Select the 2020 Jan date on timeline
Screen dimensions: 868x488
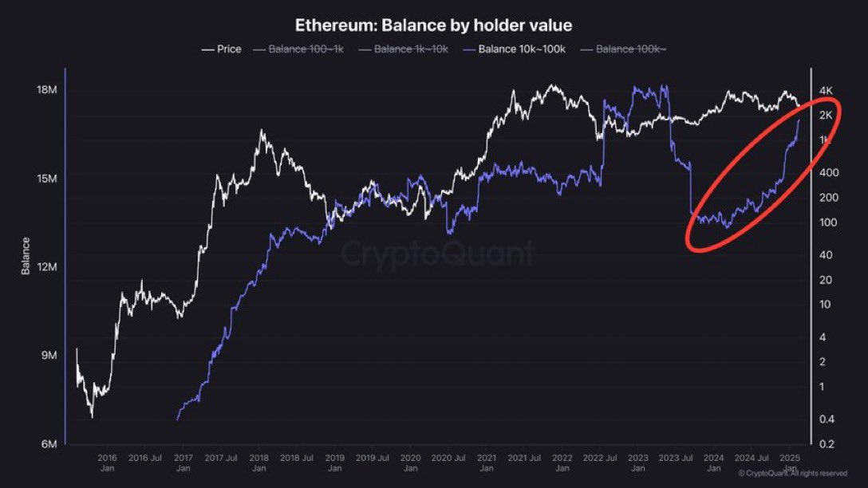click(x=410, y=462)
